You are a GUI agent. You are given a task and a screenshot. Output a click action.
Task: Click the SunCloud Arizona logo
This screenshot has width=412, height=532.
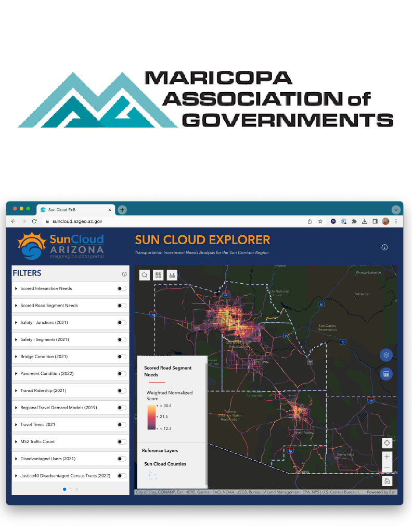pyautogui.click(x=61, y=246)
